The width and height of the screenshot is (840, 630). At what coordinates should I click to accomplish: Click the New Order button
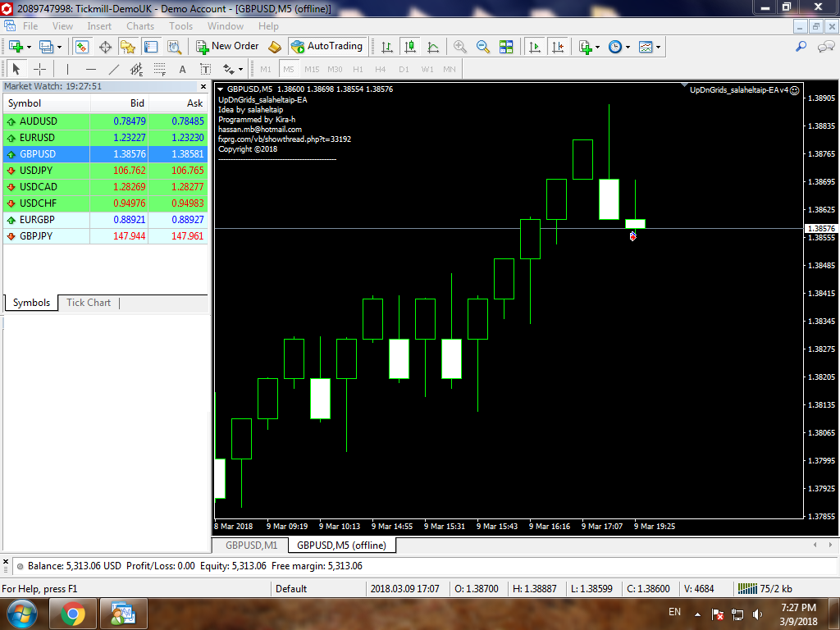tap(227, 47)
